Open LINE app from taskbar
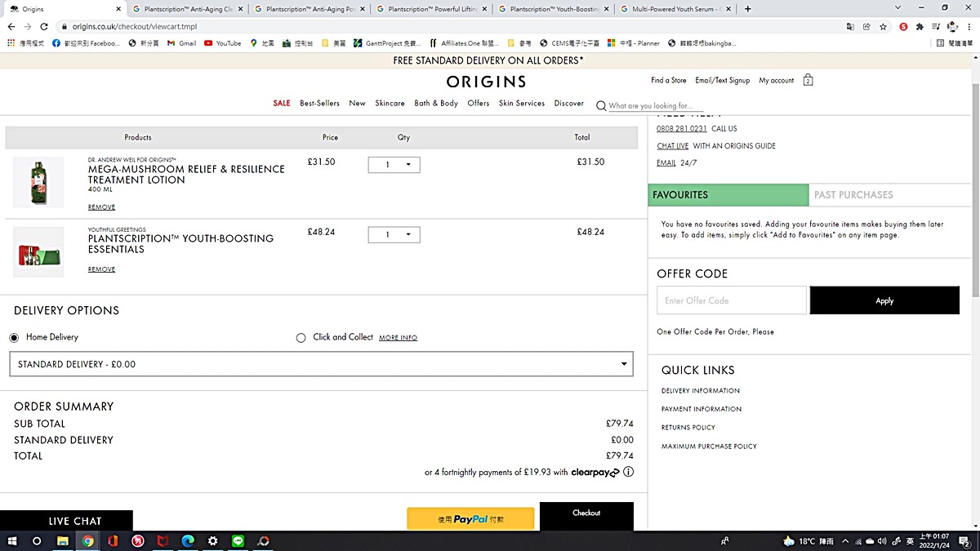Viewport: 980px width, 551px height. pos(238,540)
